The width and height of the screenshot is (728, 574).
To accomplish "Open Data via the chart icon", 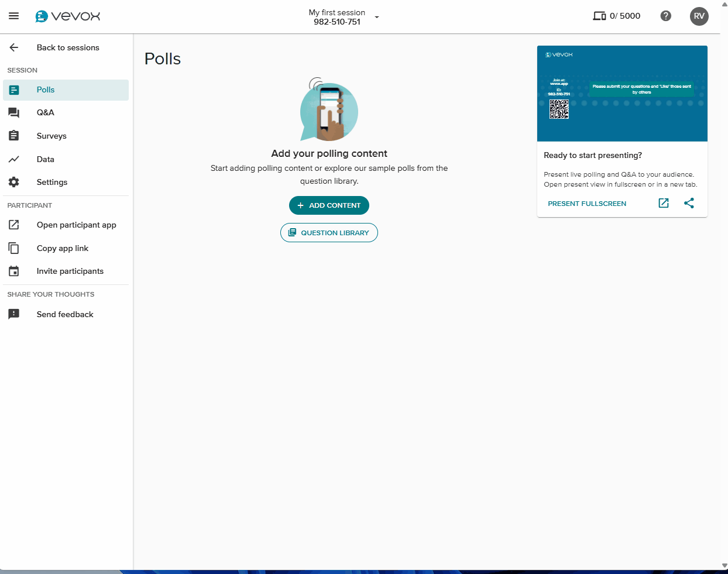I will pyautogui.click(x=14, y=159).
